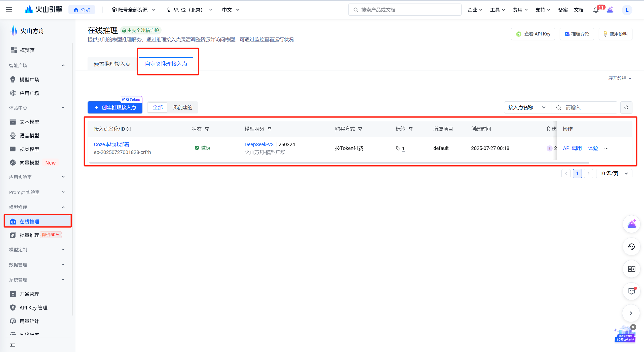Collapse the 模型推理 section

pos(63,207)
